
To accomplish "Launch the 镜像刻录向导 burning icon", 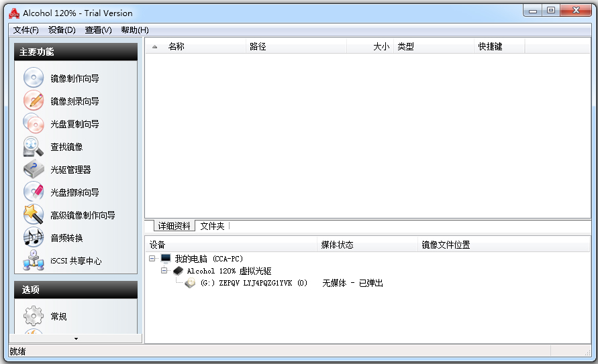I will point(34,101).
